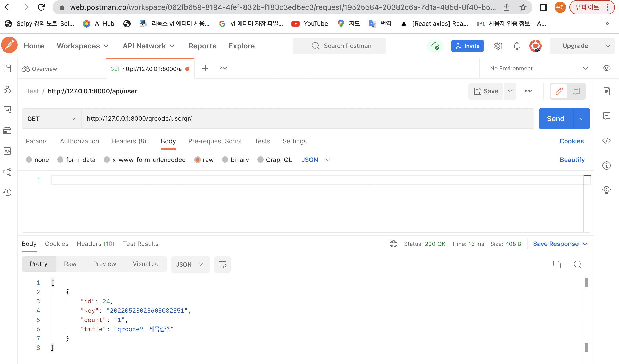Click the code snippet icon
Screen dimensions: 619x364
[606, 141]
